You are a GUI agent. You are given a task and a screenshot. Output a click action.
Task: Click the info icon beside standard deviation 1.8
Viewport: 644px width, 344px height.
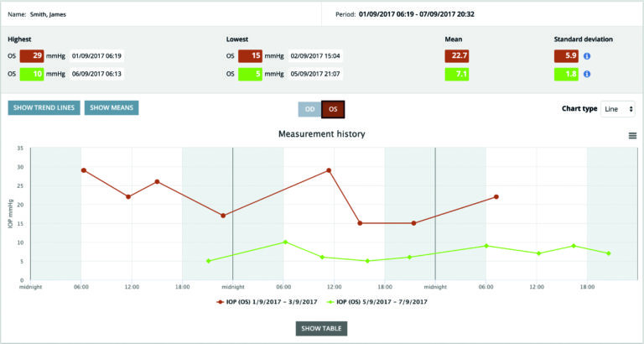click(x=587, y=74)
